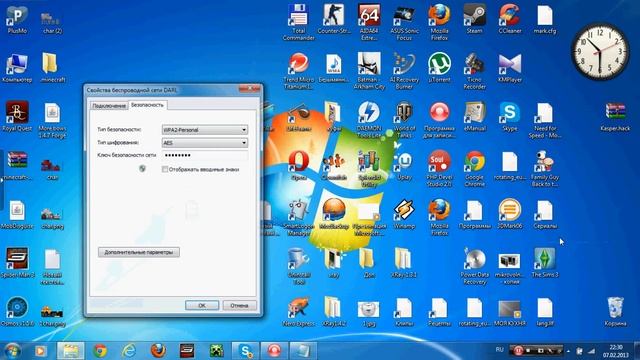Image resolution: width=640 pixels, height=360 pixels.
Task: Select the Winamp desktop icon
Action: [404, 215]
